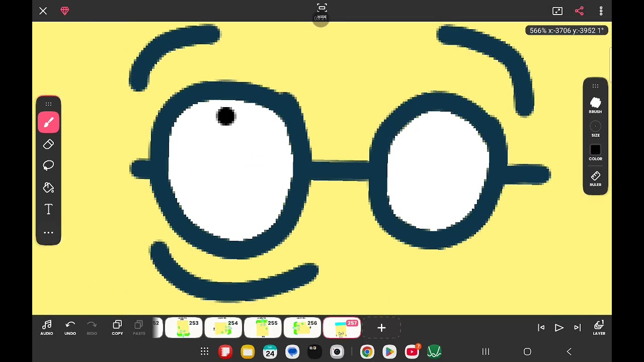Go to the Android home screen
The image size is (644, 362).
click(x=527, y=351)
